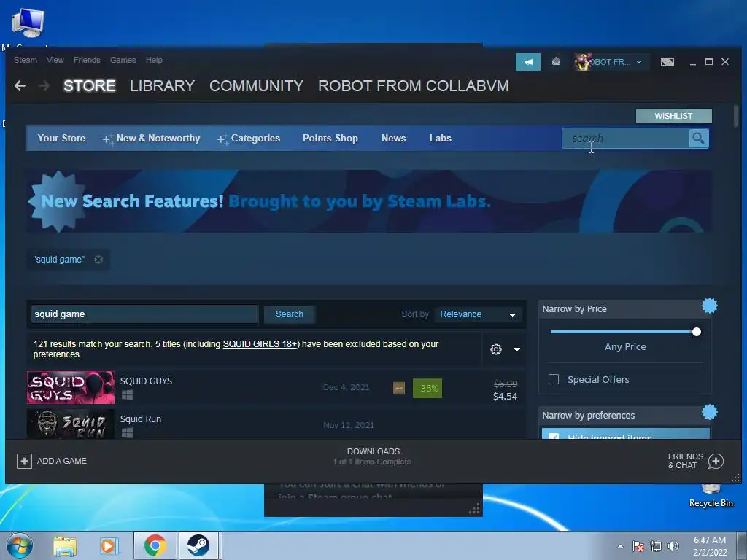Open the Help menu
This screenshot has height=560, width=747.
tap(154, 60)
